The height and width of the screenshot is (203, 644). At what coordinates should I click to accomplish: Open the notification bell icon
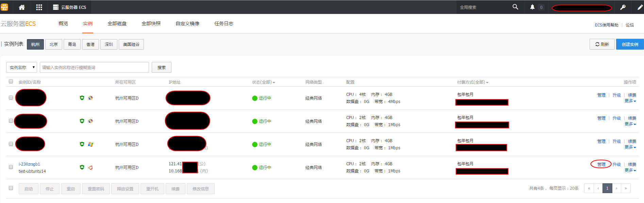pyautogui.click(x=532, y=7)
